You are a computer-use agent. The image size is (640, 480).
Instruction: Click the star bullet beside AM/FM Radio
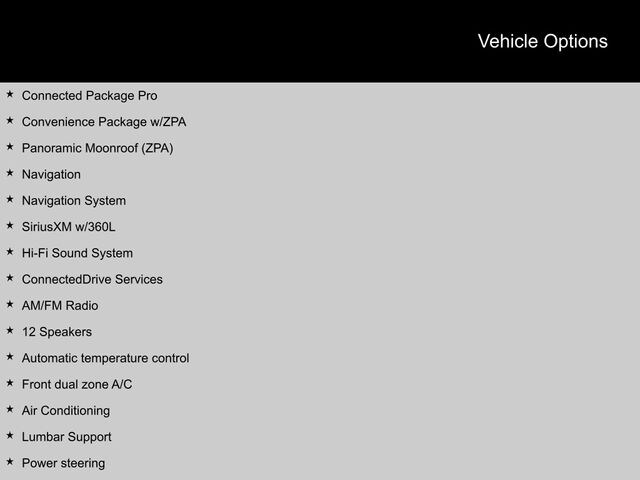(x=9, y=304)
